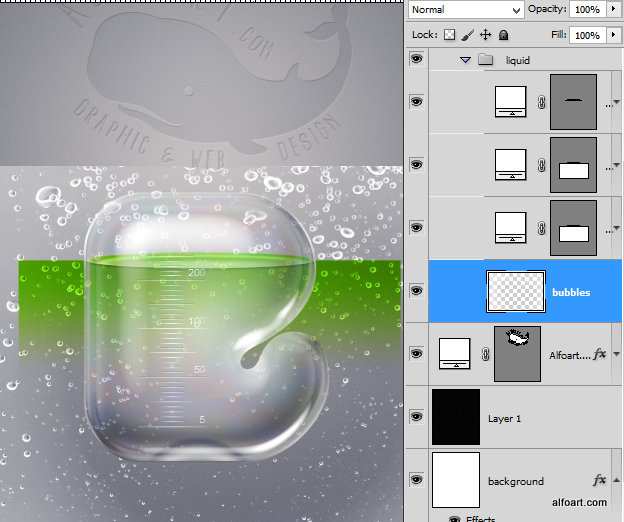624x522 pixels.
Task: Open the Opacity slider arrow
Action: pos(612,9)
